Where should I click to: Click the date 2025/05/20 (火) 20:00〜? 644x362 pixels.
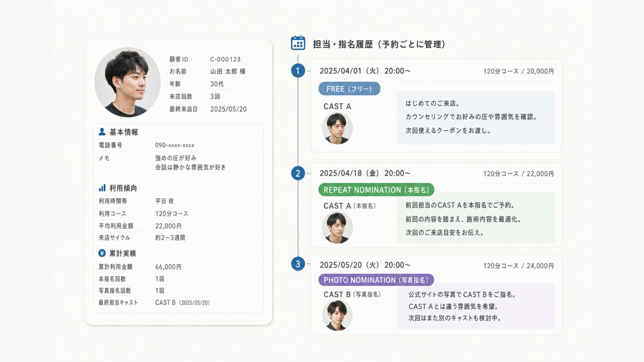click(365, 265)
